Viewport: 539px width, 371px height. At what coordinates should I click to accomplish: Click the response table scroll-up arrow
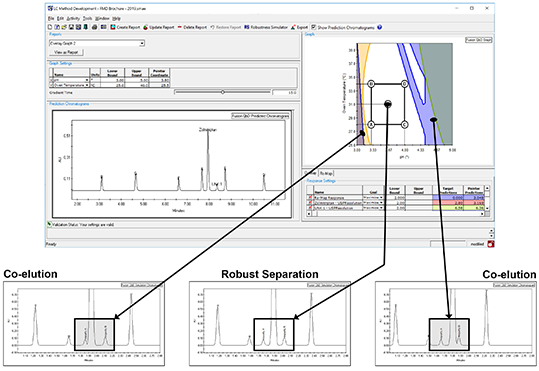[487, 188]
